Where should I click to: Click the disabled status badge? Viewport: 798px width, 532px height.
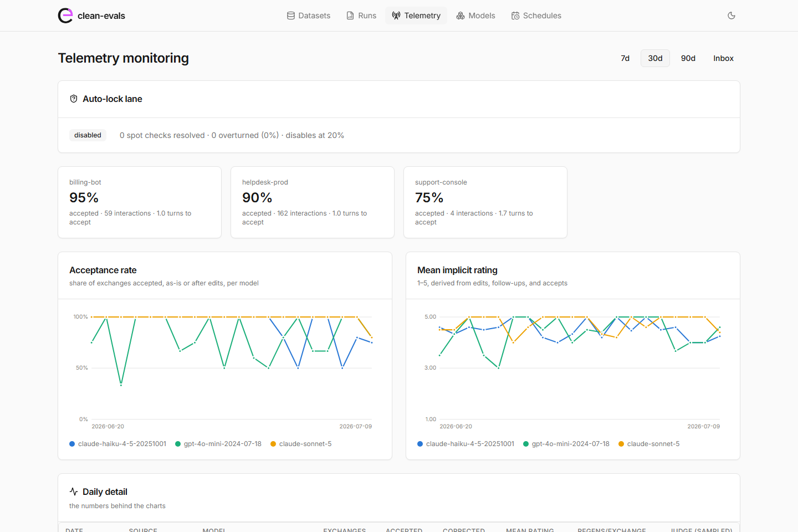click(x=88, y=135)
